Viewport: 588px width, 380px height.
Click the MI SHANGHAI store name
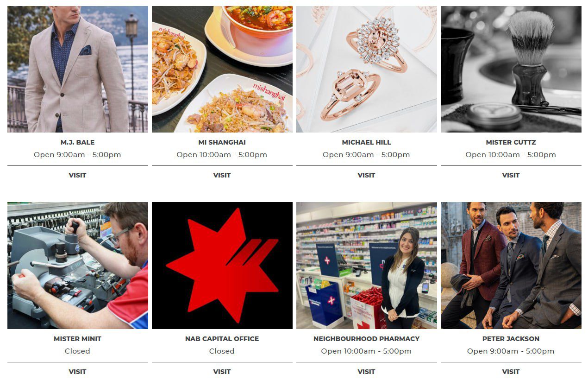(222, 142)
